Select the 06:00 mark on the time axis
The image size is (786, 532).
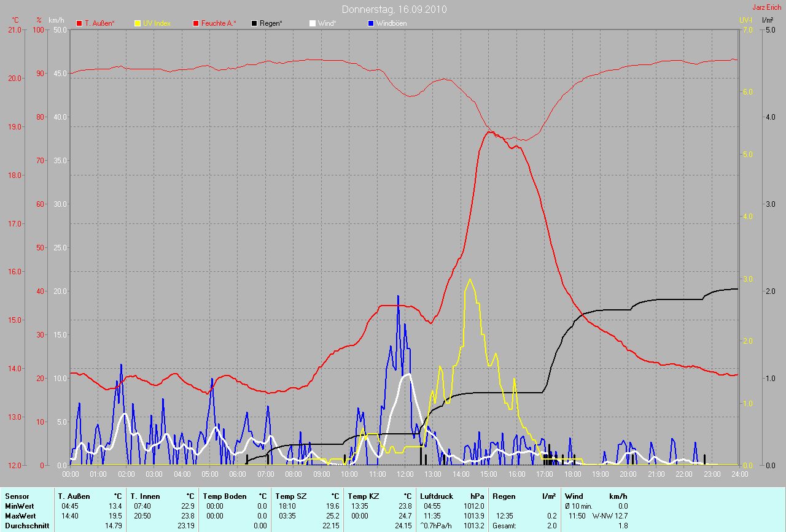(x=238, y=474)
